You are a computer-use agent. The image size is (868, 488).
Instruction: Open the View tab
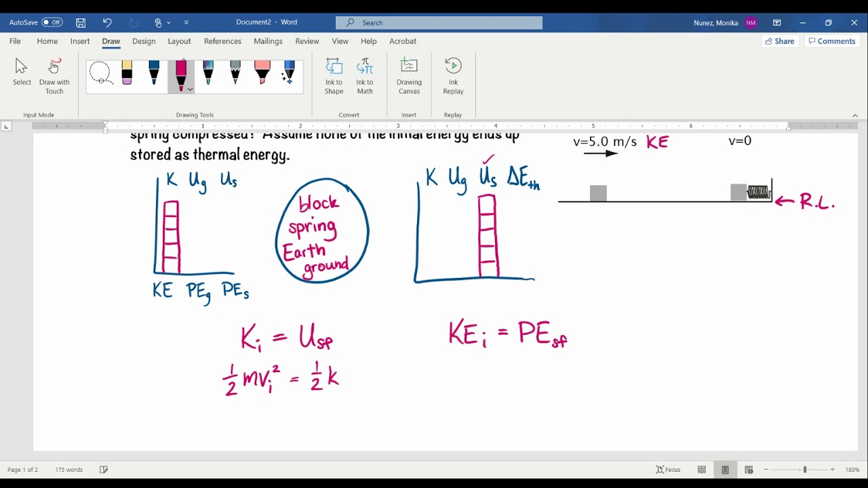click(x=340, y=41)
